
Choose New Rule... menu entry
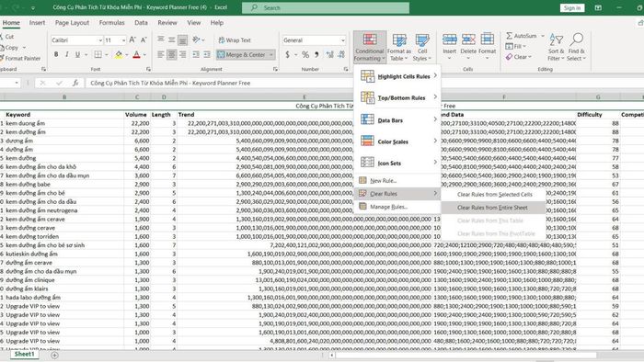click(x=397, y=180)
